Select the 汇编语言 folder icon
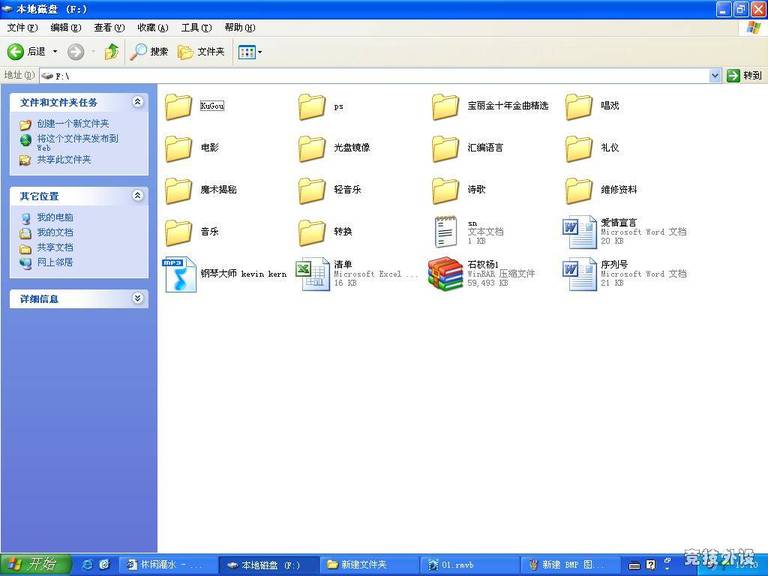768x576 pixels. (x=445, y=148)
